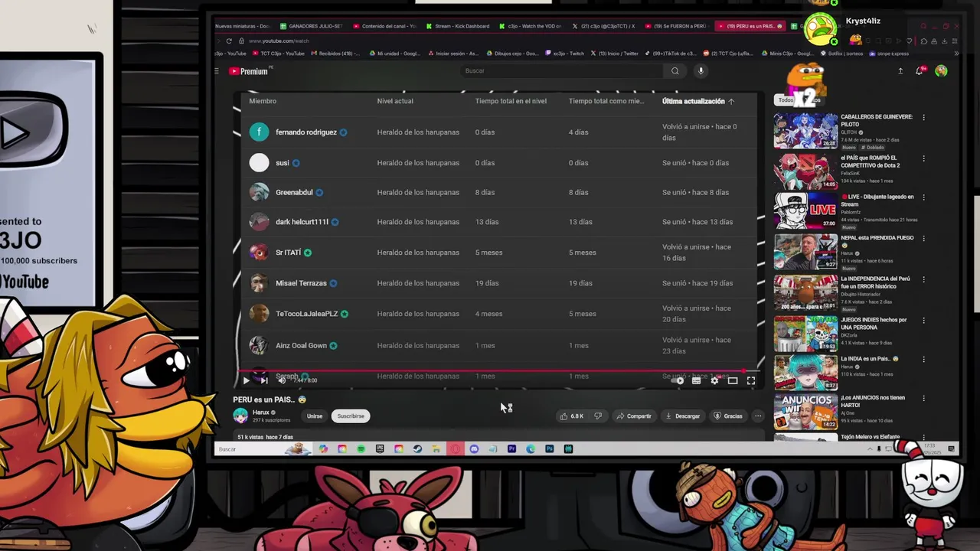The width and height of the screenshot is (980, 551).
Task: Start voice search with the microphone icon
Action: (x=701, y=70)
